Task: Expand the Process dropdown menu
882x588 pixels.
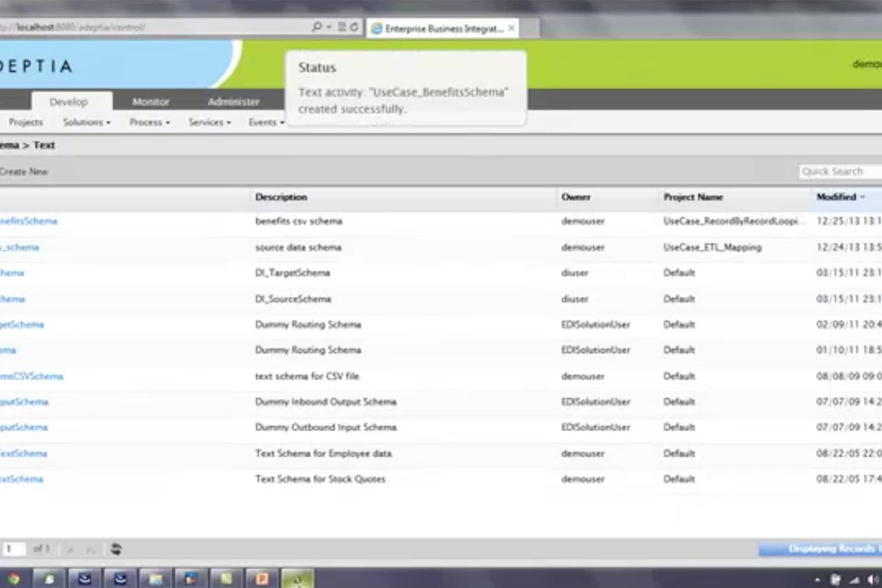Action: [x=149, y=122]
